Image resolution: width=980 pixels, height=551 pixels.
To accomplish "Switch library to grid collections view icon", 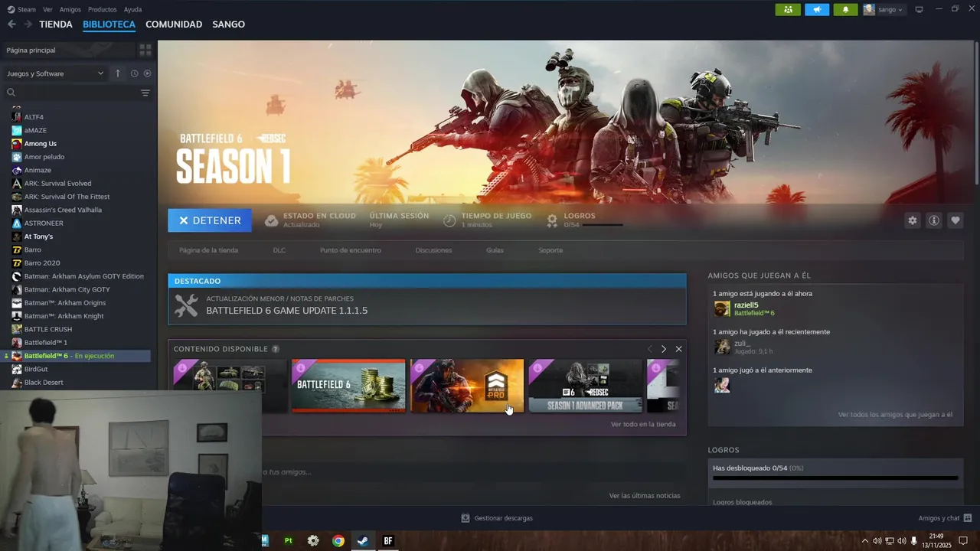I will pyautogui.click(x=145, y=50).
